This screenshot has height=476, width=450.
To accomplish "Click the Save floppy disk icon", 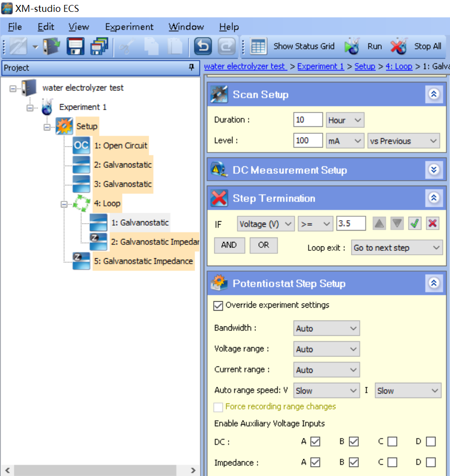I will point(75,46).
